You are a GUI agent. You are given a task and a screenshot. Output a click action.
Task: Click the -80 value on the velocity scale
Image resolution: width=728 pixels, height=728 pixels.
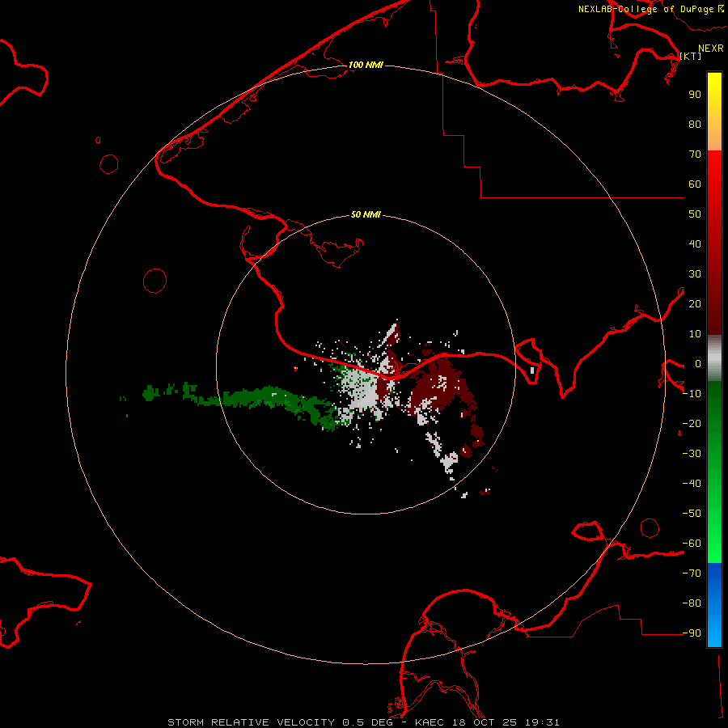(x=692, y=603)
